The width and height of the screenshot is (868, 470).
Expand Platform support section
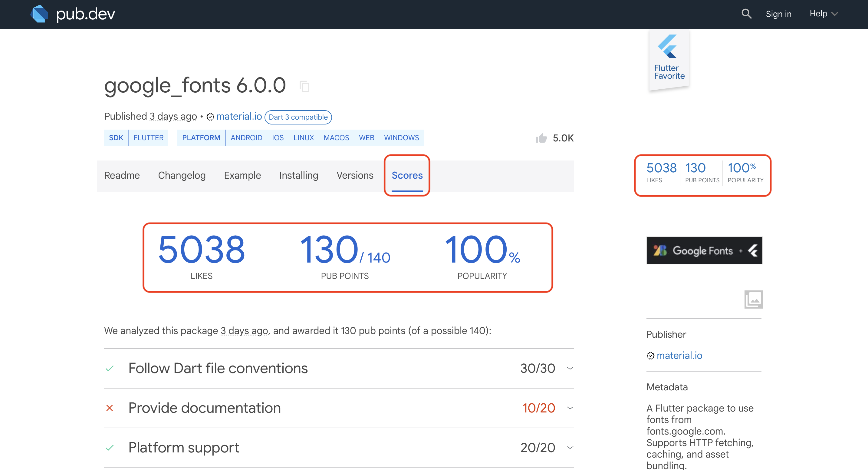570,448
